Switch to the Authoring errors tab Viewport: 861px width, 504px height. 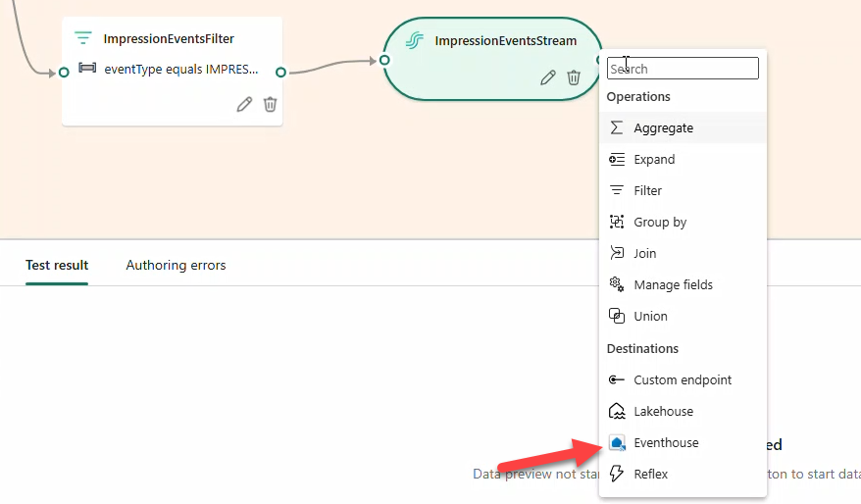(176, 266)
